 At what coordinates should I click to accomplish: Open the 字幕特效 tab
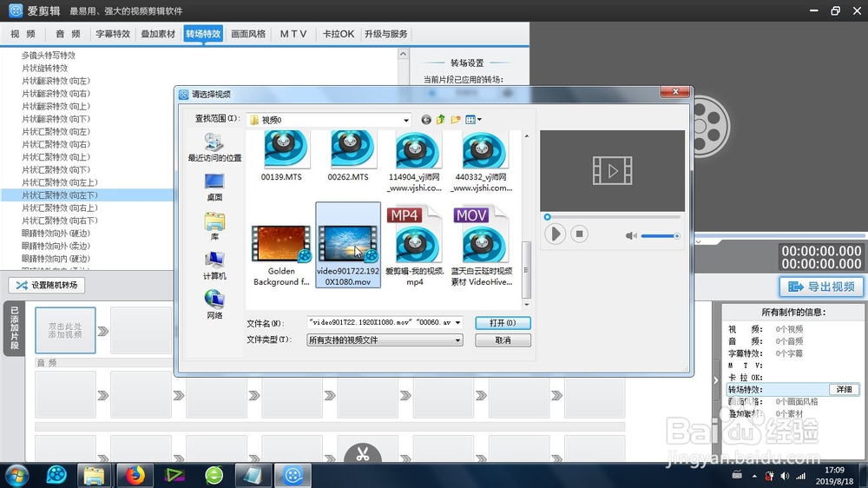pyautogui.click(x=113, y=34)
